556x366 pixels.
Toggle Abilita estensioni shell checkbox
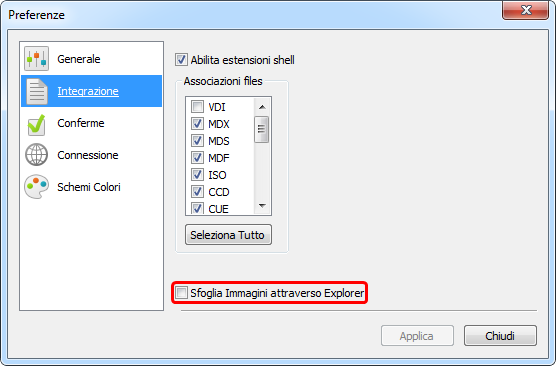pyautogui.click(x=181, y=60)
